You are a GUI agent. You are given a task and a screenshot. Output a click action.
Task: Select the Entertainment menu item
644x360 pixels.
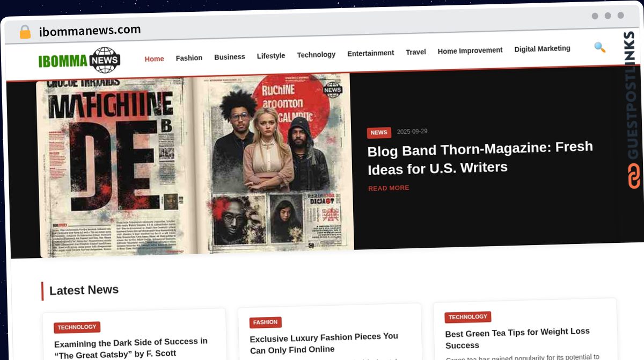coord(370,53)
